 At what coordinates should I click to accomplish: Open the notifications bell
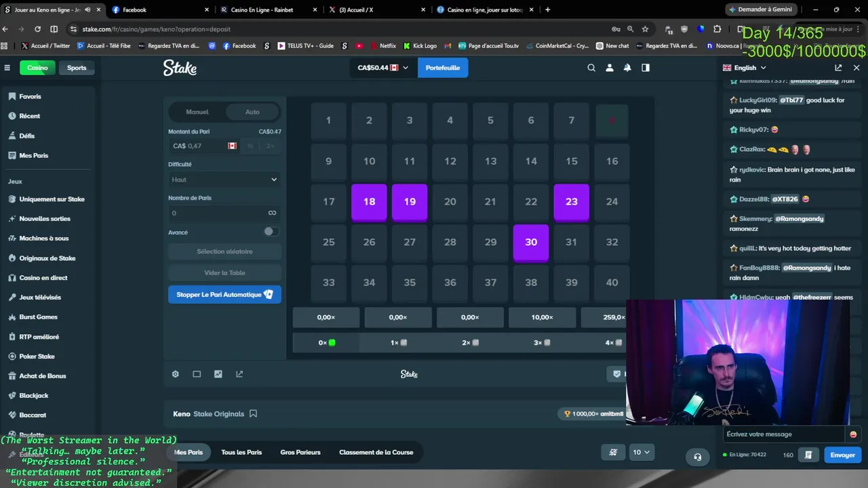(x=627, y=68)
